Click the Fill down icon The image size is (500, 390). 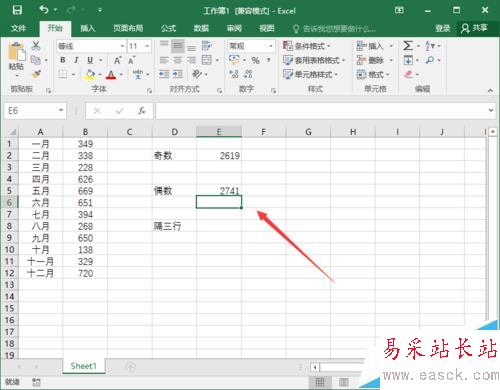pos(408,60)
